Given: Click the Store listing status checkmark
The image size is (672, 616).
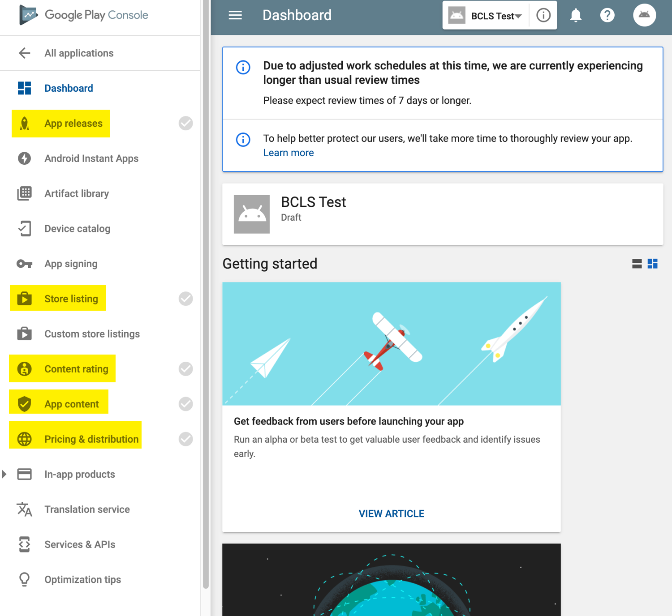Looking at the screenshot, I should [x=185, y=299].
